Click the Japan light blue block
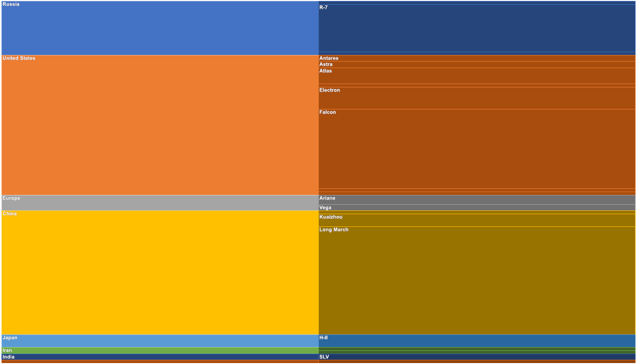Screen dimensions: 637x364 point(160,341)
